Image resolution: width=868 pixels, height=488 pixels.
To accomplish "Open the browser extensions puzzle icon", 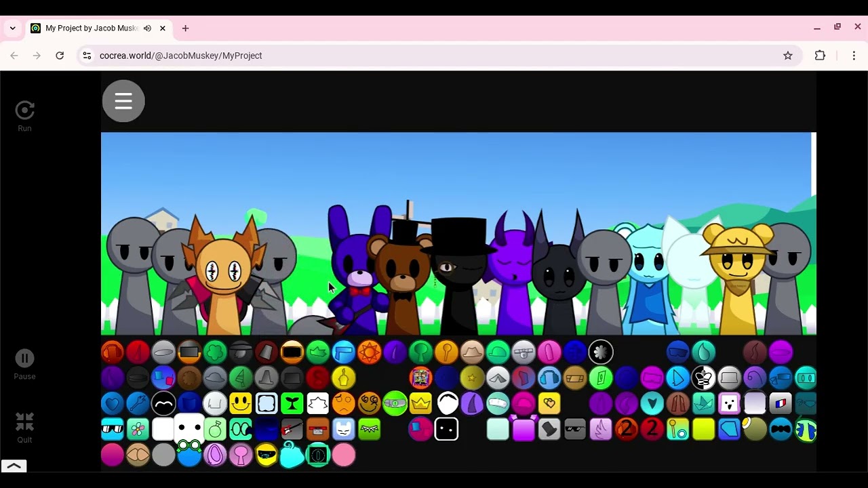I will [x=820, y=56].
